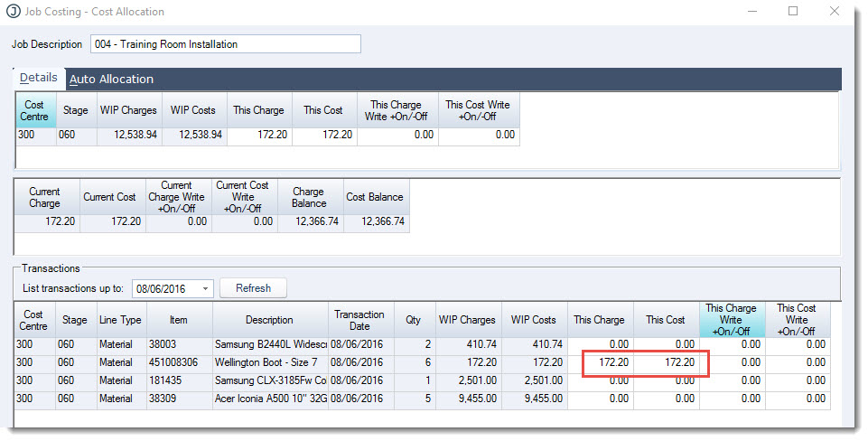The image size is (868, 441).
Task: Click the Item column header
Action: tap(180, 320)
